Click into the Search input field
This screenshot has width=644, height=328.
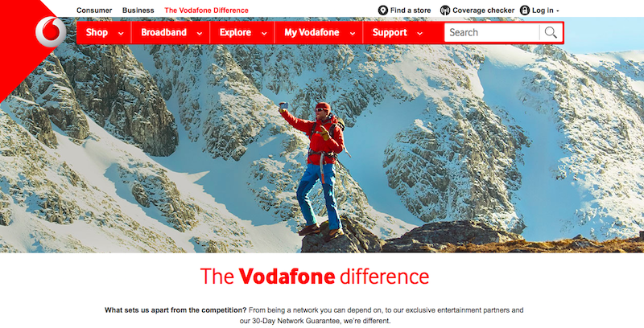pos(492,32)
